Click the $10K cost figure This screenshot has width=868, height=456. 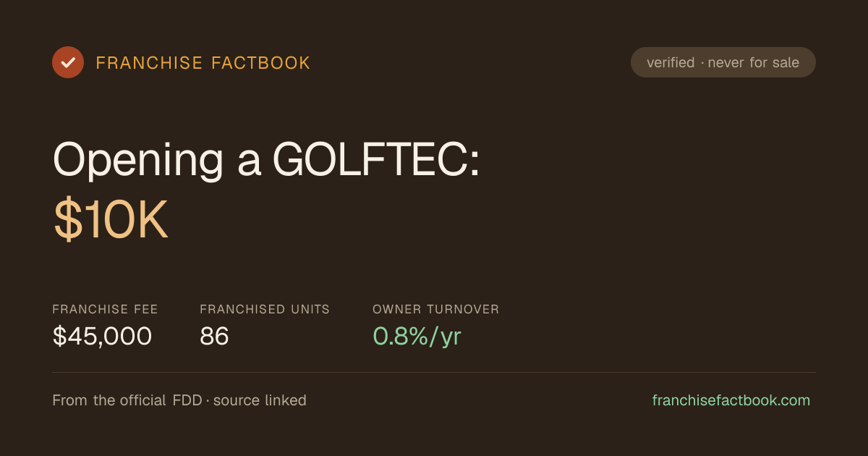(x=111, y=220)
